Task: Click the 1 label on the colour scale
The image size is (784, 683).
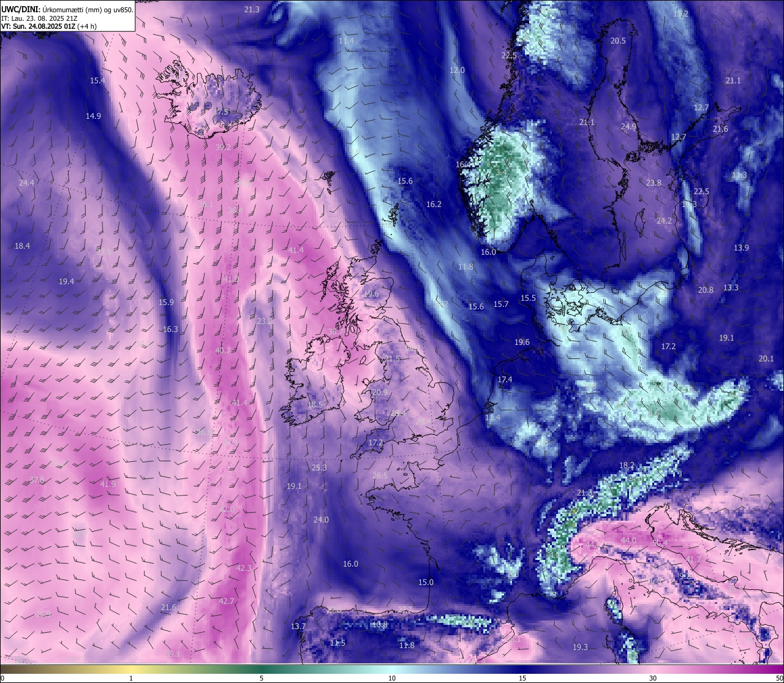Action: 131,678
